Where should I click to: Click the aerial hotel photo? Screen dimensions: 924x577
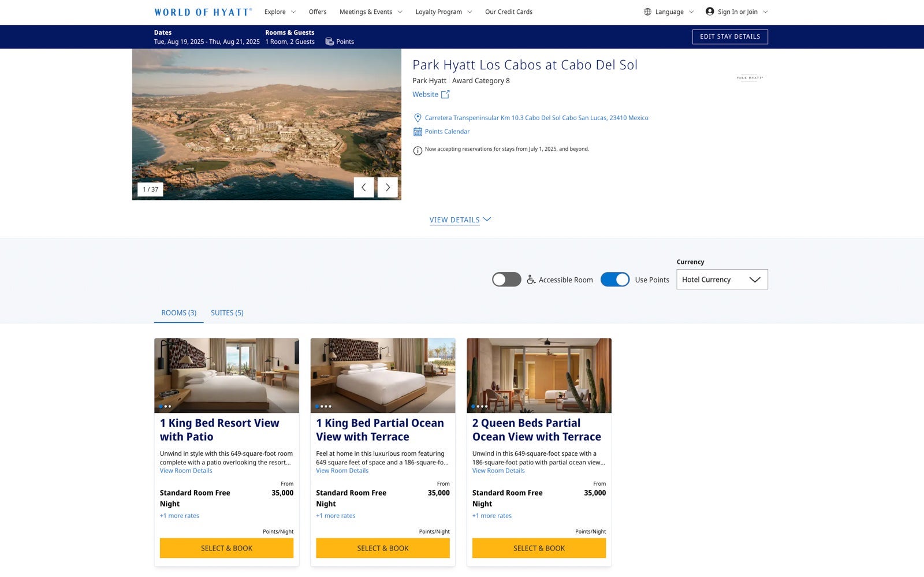(267, 124)
